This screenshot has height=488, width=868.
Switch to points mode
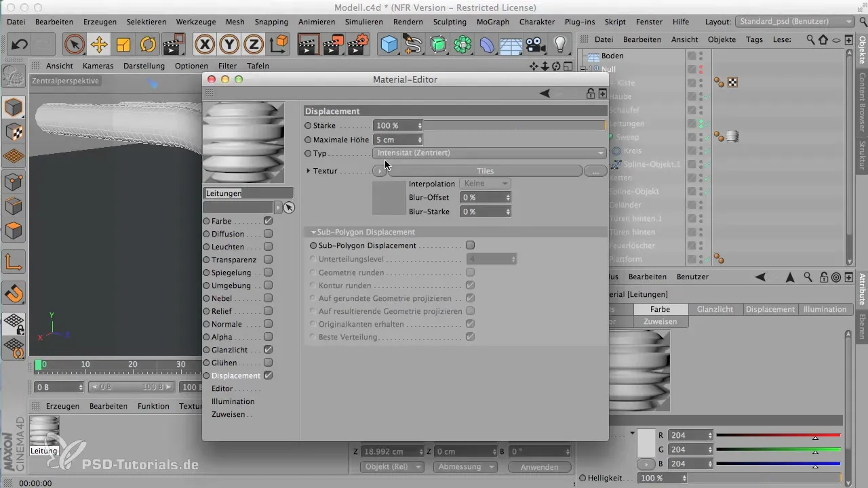tap(14, 181)
